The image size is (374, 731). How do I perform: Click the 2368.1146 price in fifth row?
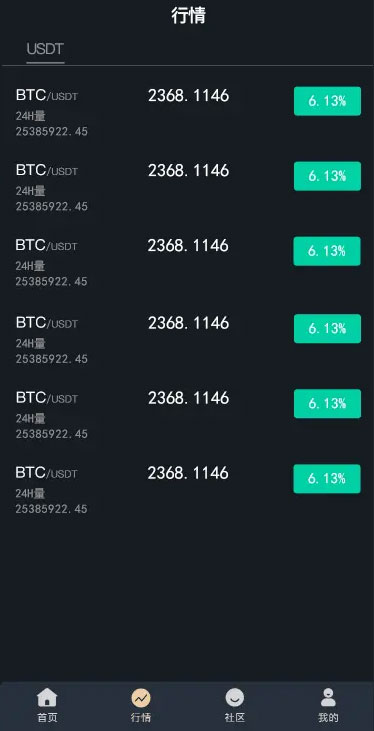click(x=188, y=398)
